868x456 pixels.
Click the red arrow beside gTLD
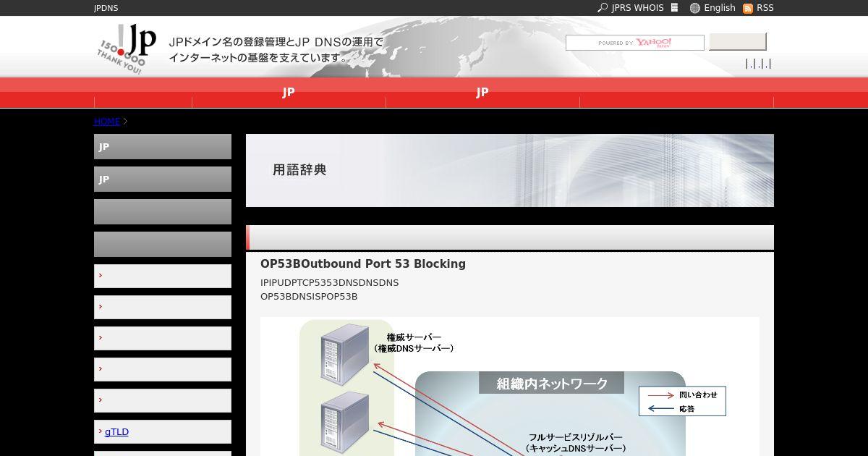[x=101, y=431]
